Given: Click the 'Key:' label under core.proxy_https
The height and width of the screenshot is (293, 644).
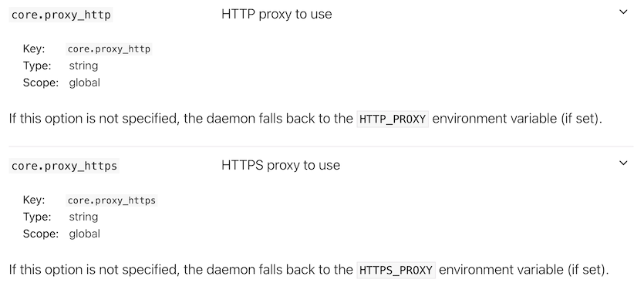Looking at the screenshot, I should click(34, 200).
